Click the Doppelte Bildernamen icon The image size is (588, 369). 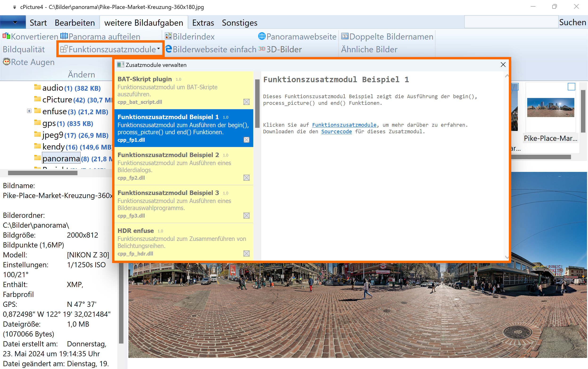tap(345, 36)
